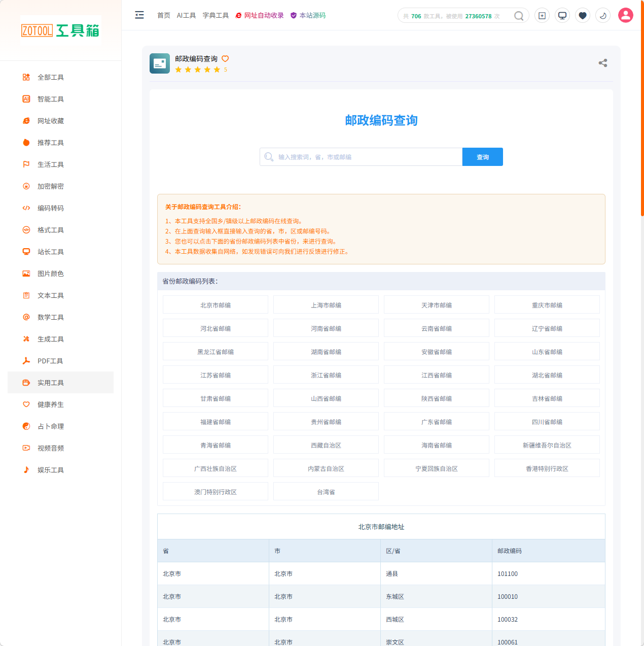Screen dimensions: 644x646
Task: Toggle favorites with the top-bar heart icon
Action: pos(582,15)
